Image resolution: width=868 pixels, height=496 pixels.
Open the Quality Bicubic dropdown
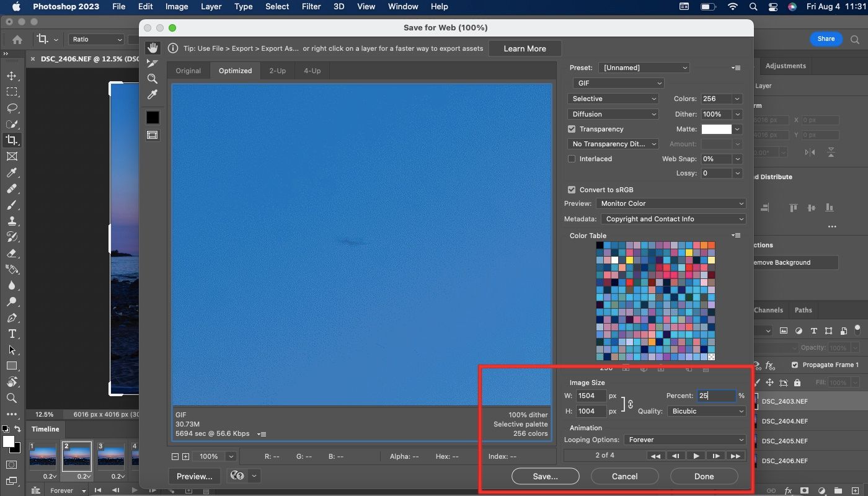[x=706, y=411]
